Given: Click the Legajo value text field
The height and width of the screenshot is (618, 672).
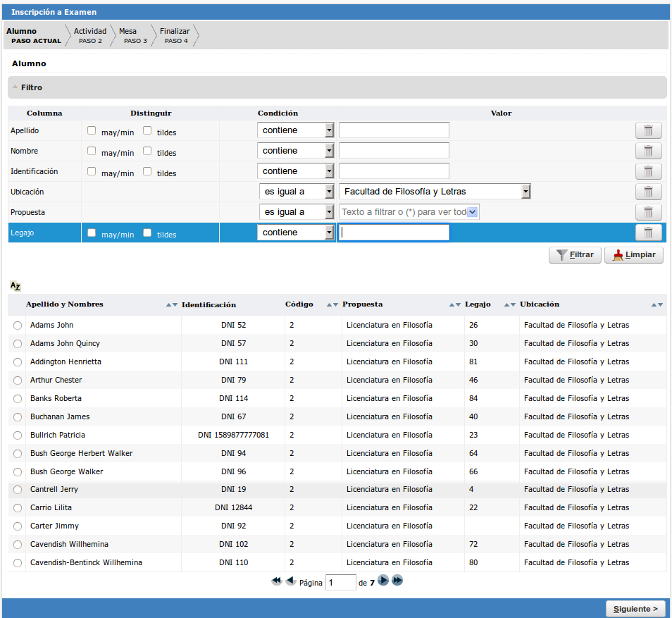Looking at the screenshot, I should (x=394, y=233).
